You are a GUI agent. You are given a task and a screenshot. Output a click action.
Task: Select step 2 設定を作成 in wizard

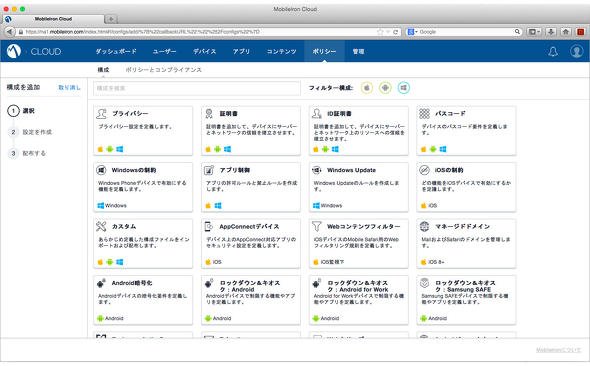30,132
